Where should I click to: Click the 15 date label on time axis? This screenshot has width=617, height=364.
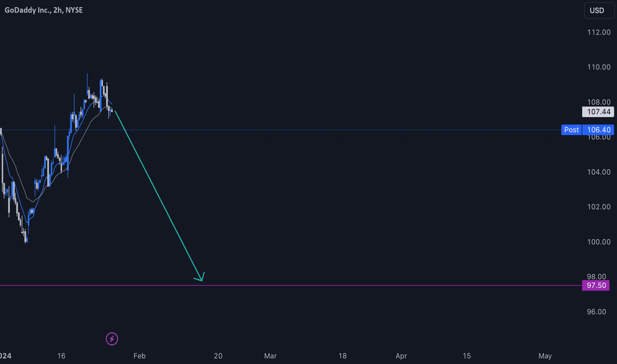click(466, 356)
